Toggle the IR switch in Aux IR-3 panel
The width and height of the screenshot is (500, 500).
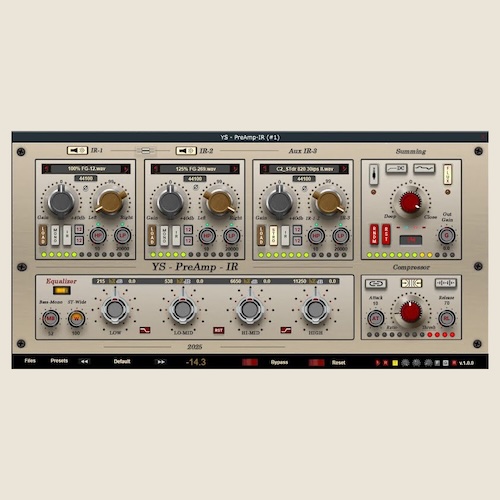pyautogui.click(x=285, y=236)
